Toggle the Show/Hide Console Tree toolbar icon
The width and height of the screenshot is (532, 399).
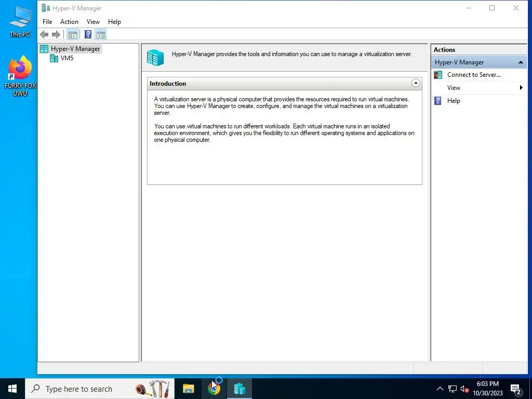click(x=72, y=34)
